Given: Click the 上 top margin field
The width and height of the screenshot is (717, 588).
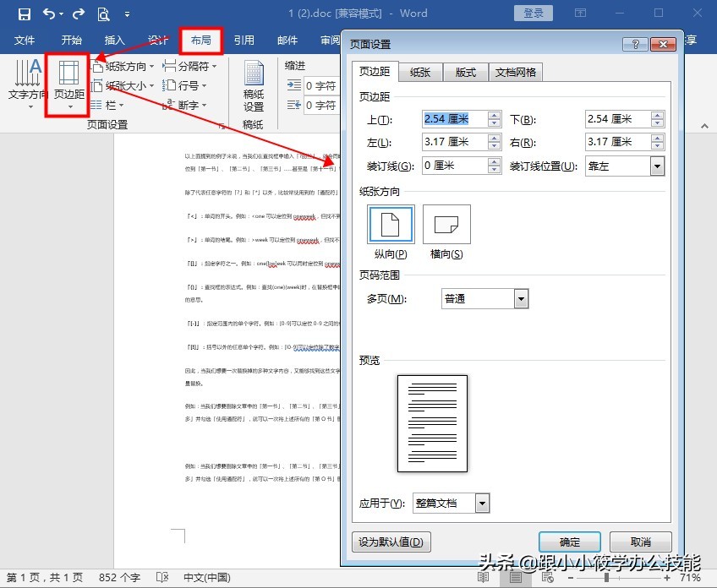Looking at the screenshot, I should (x=455, y=119).
